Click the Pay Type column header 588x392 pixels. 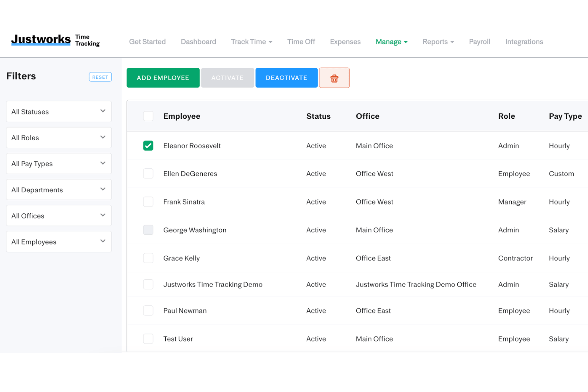click(x=565, y=116)
